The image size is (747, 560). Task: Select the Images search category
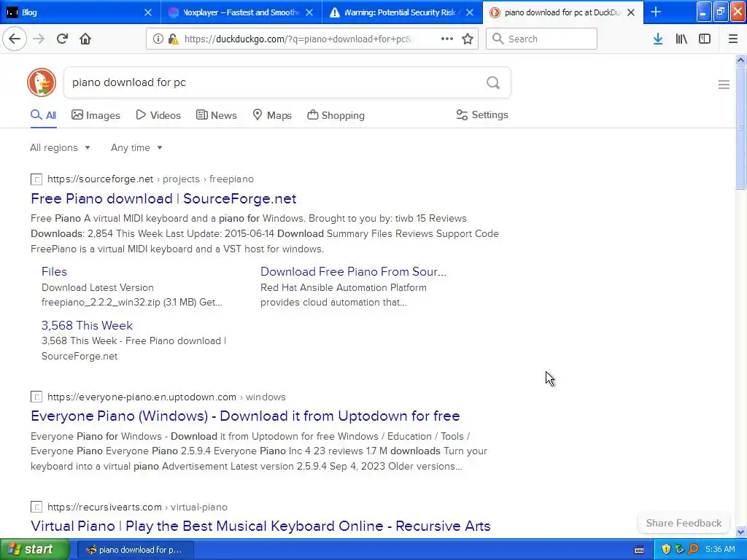coord(96,115)
